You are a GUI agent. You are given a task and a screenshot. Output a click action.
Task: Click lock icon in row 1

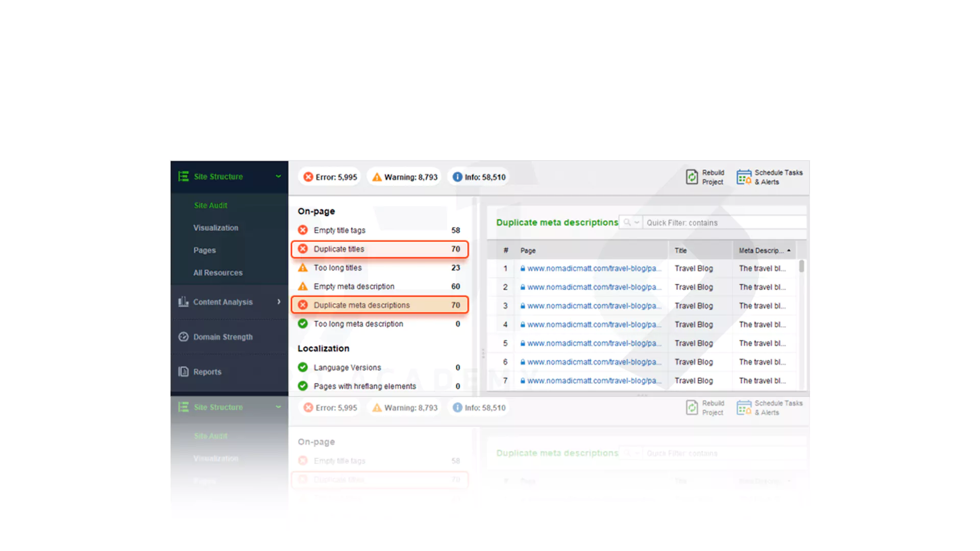pos(523,268)
